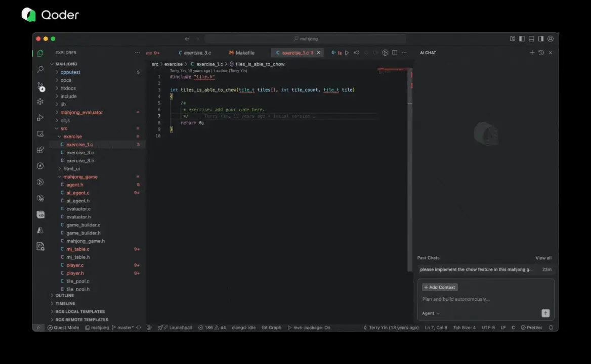
Task: Close the exercise_1.c editor tab
Action: [318, 53]
